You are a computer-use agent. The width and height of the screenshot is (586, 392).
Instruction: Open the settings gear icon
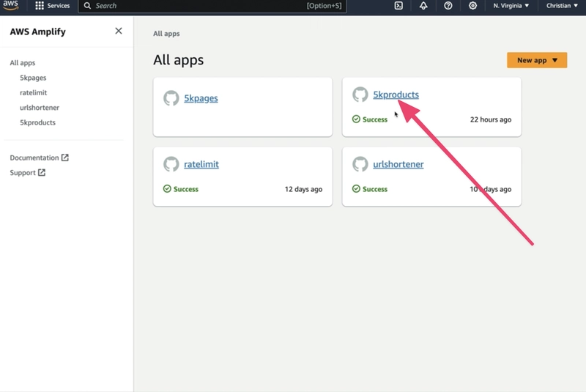(x=472, y=6)
